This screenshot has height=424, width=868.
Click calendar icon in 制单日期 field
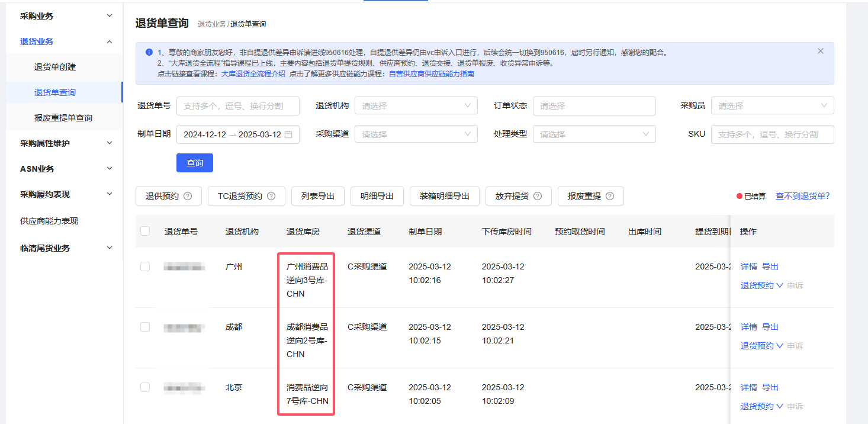click(x=289, y=134)
